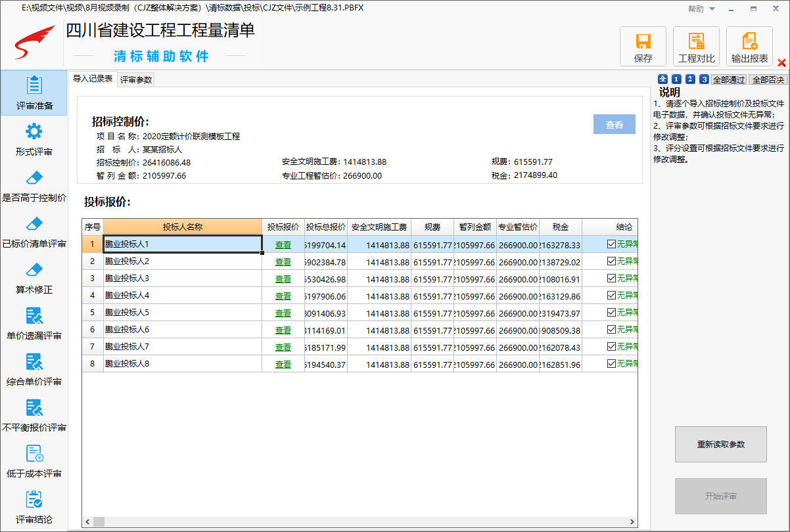Screen dimensions: 790x532
Task: Click 查看 link for 鹏业投标人7
Action: 283,347
